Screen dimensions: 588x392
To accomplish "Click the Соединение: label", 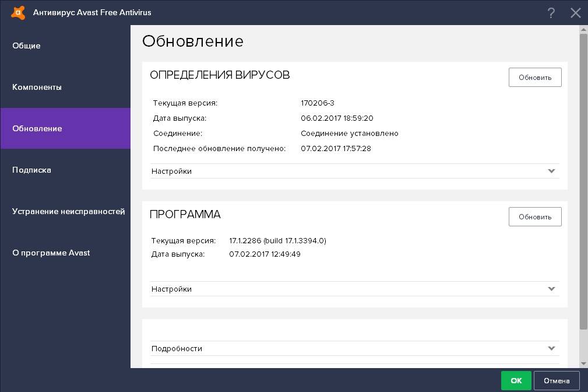I will pyautogui.click(x=177, y=134).
